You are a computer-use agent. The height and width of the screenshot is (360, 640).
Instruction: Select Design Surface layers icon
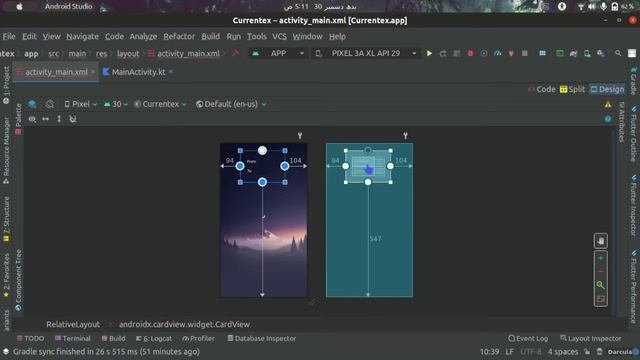(32, 104)
